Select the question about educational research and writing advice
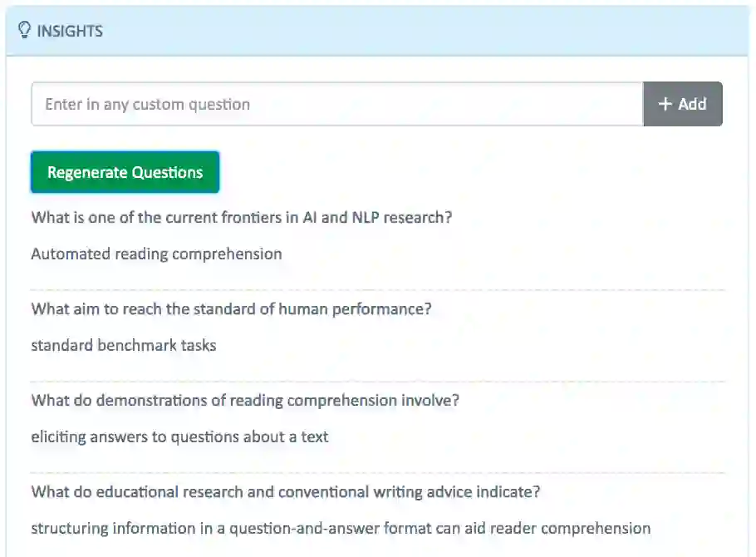The height and width of the screenshot is (557, 756). coord(286,492)
